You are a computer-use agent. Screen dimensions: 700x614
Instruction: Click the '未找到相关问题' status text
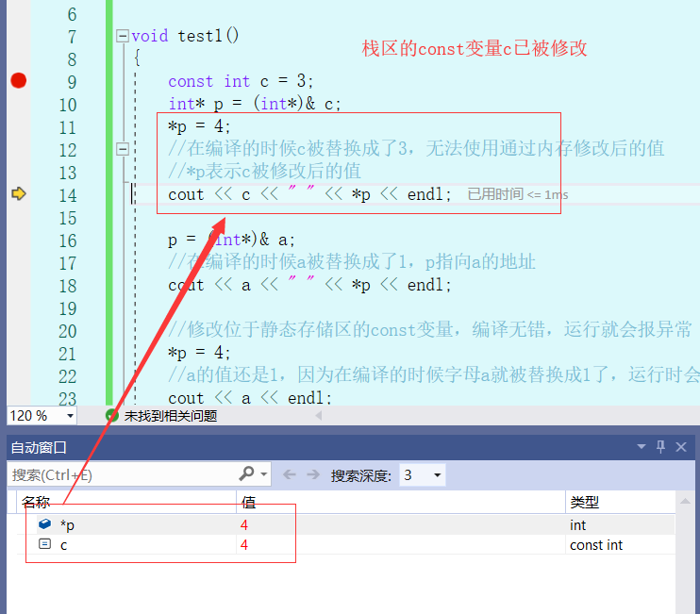[171, 416]
